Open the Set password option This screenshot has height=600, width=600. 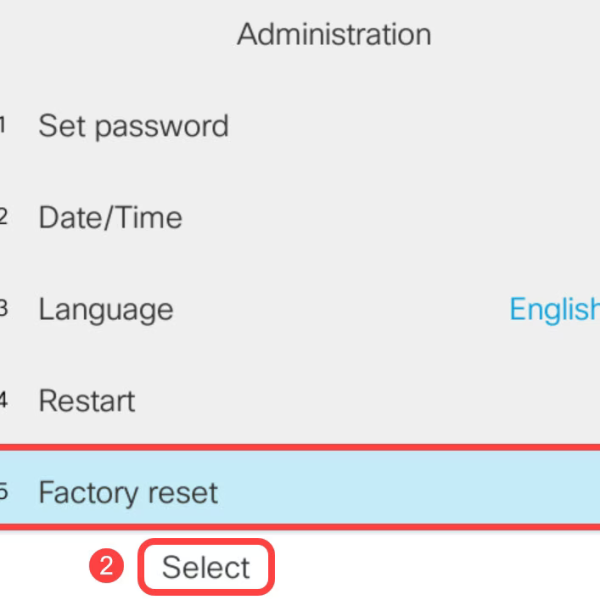(133, 126)
